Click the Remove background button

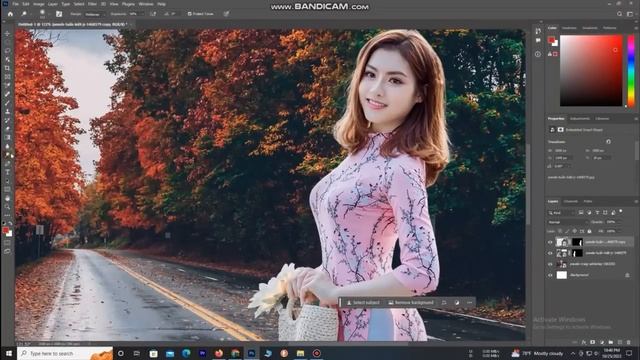tap(411, 302)
